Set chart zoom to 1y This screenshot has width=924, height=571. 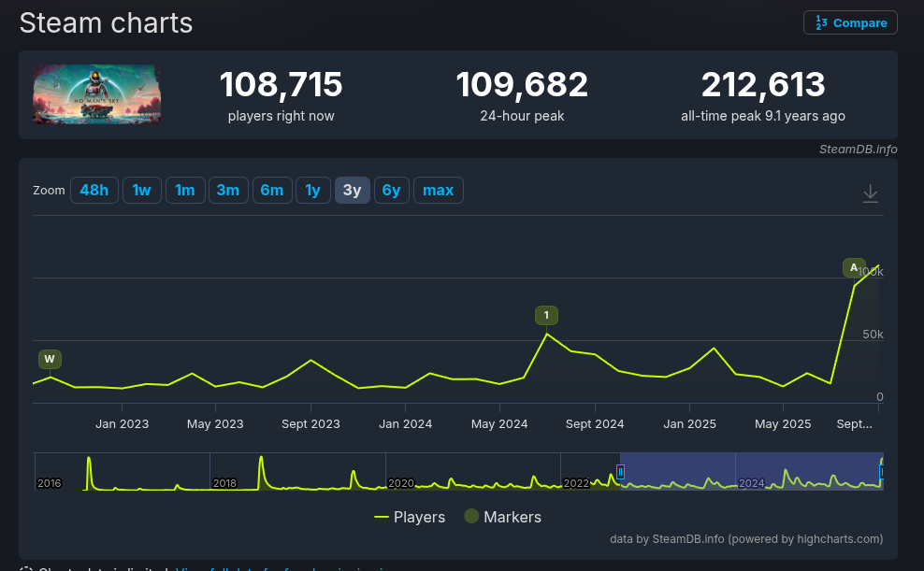(x=313, y=190)
